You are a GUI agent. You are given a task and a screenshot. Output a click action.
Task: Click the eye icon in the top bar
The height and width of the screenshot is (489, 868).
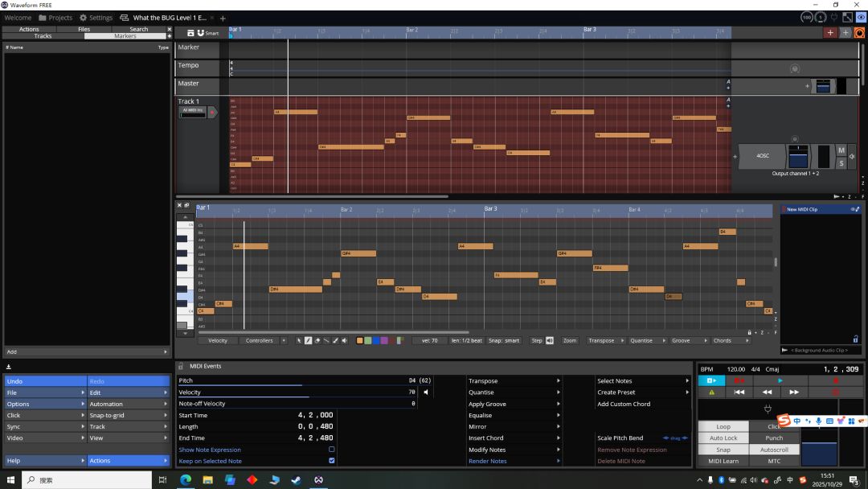click(x=861, y=17)
